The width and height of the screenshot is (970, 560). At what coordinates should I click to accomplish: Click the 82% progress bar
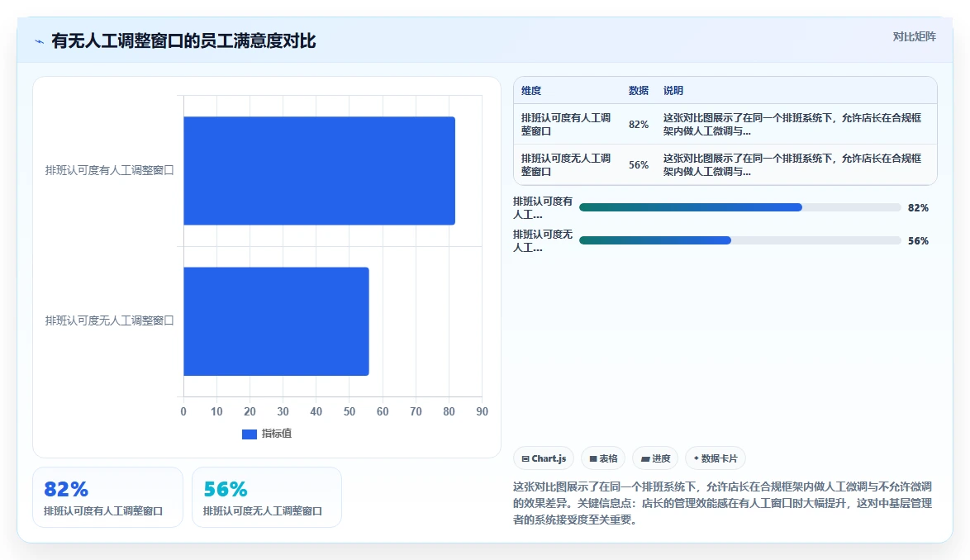[x=739, y=207]
